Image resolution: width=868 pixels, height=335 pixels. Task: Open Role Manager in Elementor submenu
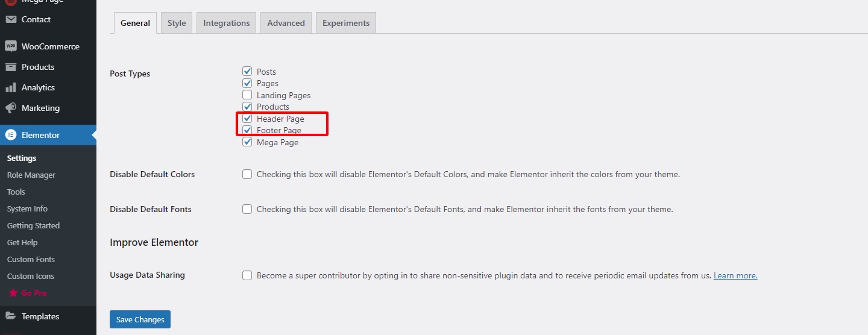point(31,175)
